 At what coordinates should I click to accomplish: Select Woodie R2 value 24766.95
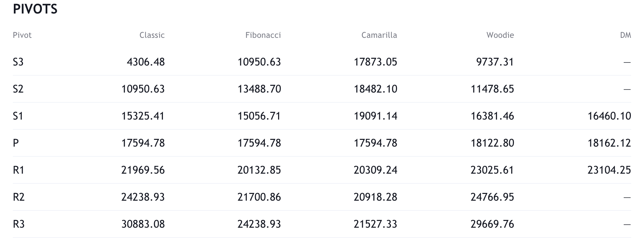pos(492,197)
